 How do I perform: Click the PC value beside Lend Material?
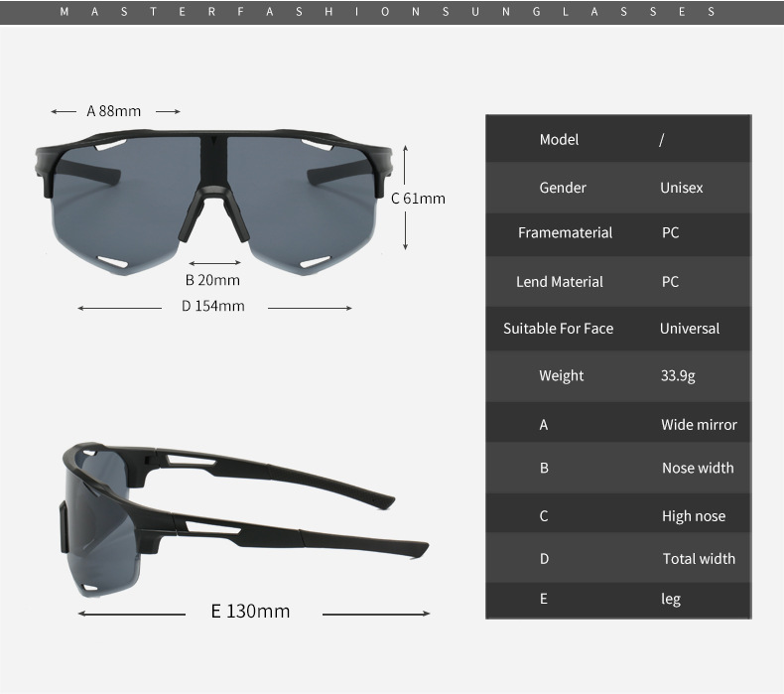pos(670,282)
